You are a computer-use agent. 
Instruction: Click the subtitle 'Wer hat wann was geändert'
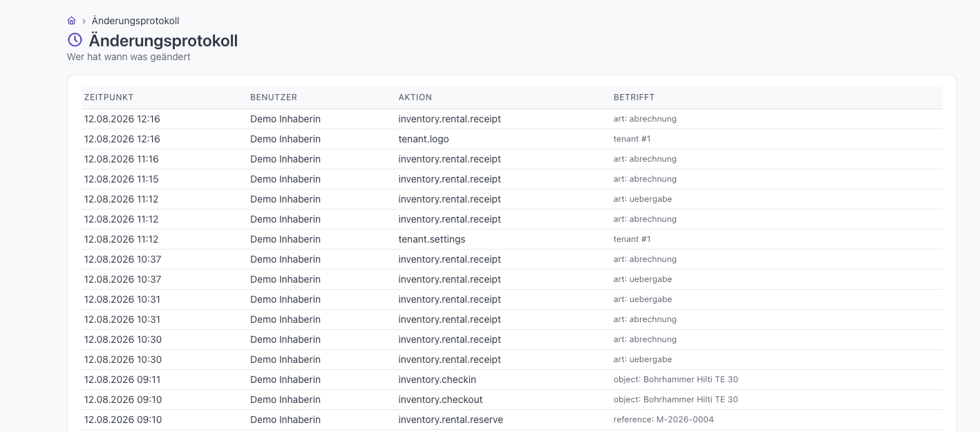click(x=129, y=57)
